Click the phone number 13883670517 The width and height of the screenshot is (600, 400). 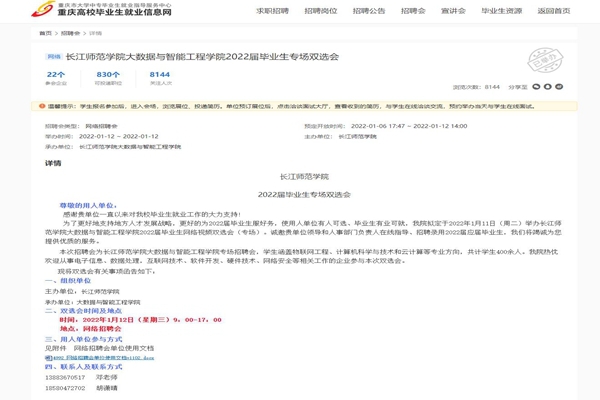click(65, 377)
